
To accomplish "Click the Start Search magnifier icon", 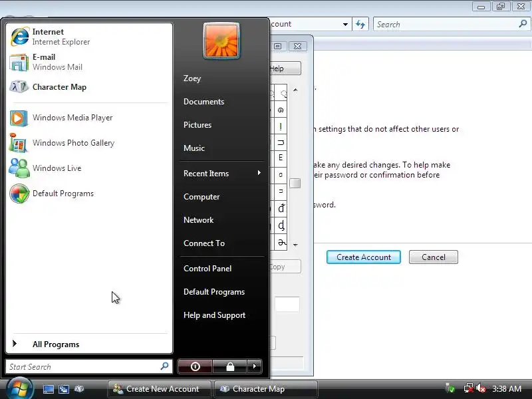I will [164, 366].
